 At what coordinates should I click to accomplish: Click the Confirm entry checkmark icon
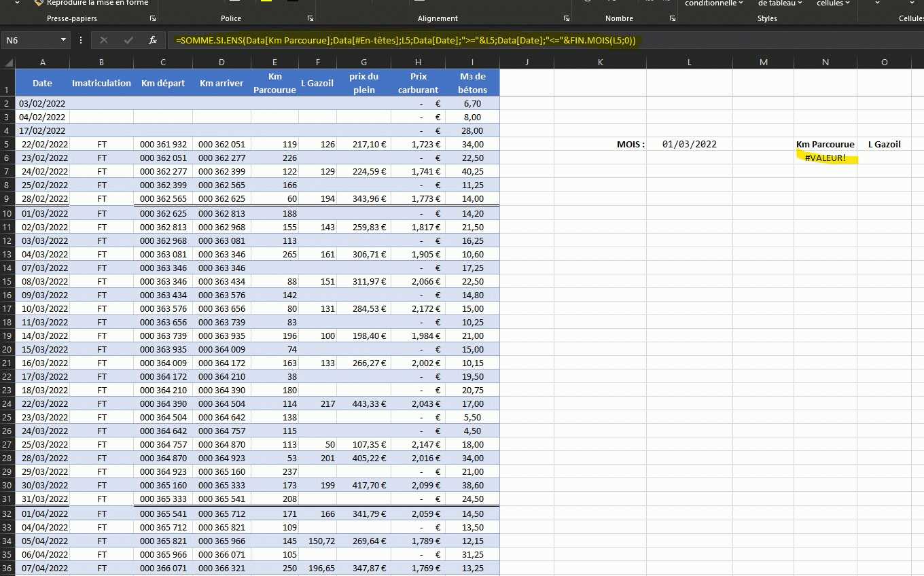(x=128, y=40)
